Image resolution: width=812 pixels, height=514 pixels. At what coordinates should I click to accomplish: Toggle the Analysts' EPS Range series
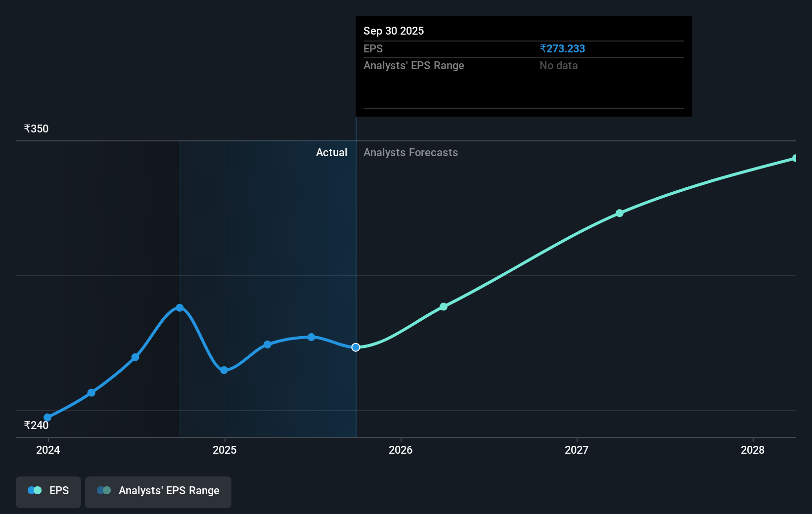(158, 492)
